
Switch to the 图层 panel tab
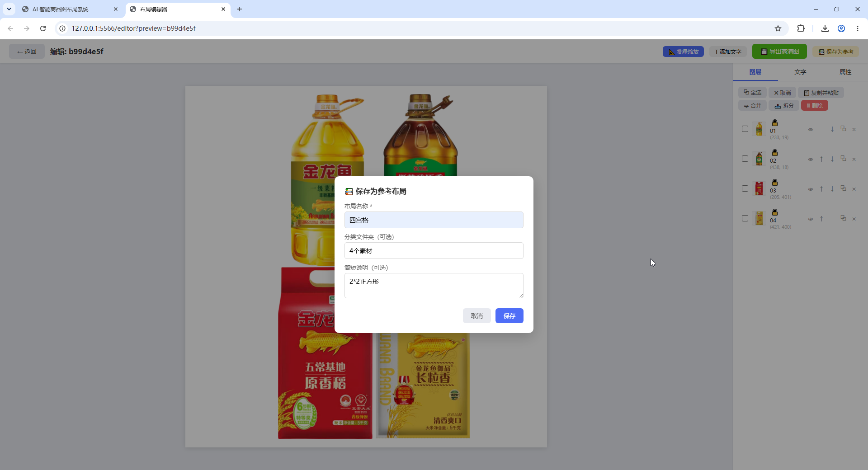point(755,72)
